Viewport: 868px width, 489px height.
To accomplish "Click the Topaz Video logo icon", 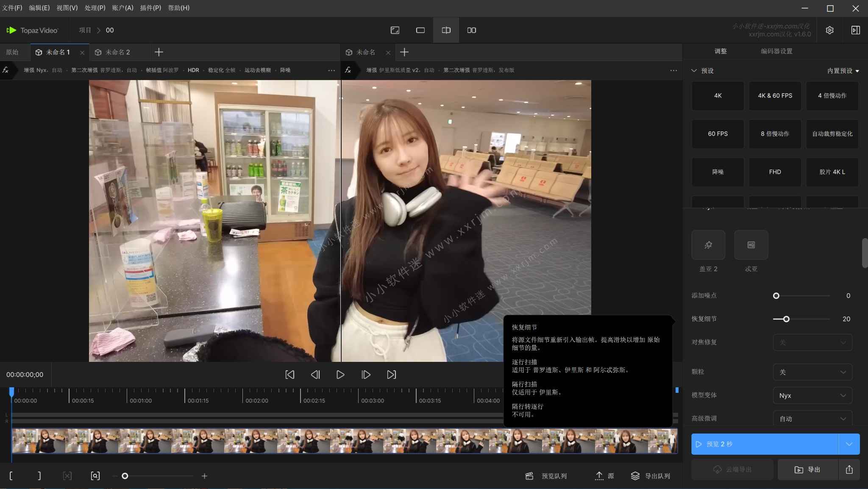I will 11,30.
